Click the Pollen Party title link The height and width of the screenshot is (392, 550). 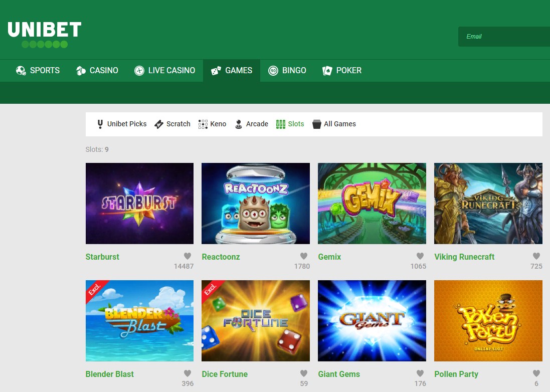pyautogui.click(x=456, y=374)
